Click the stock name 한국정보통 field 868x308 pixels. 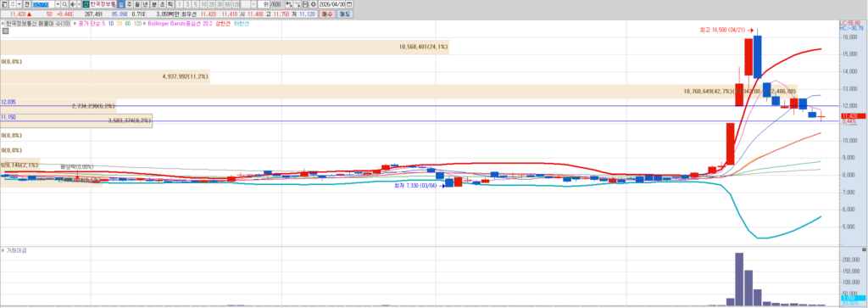103,4
